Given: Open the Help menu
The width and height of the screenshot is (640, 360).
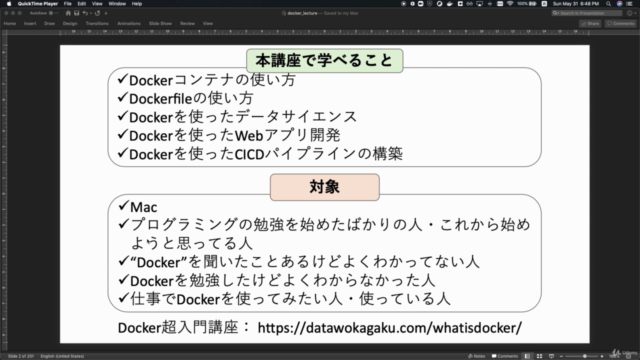Looking at the screenshot, I should click(137, 4).
